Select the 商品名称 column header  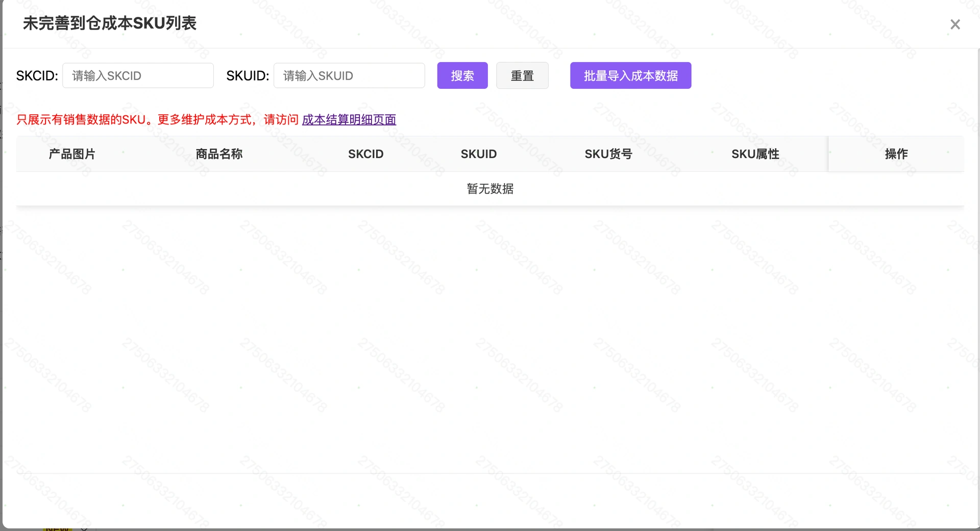219,154
